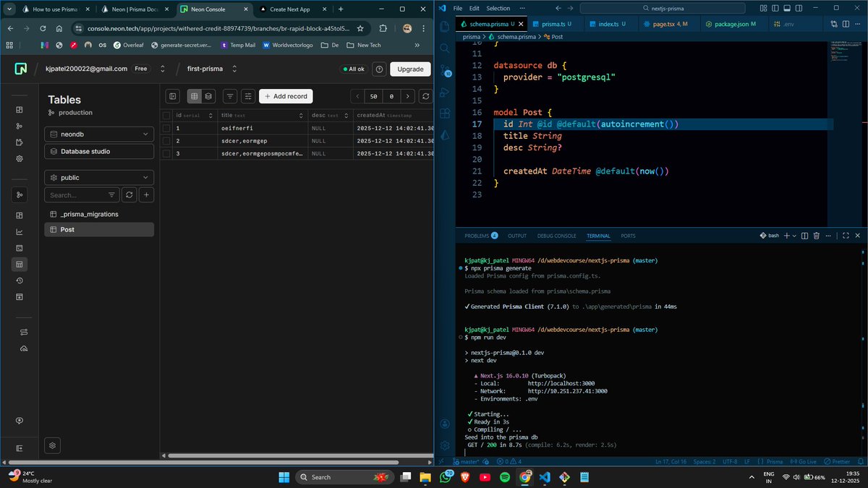The height and width of the screenshot is (488, 868).
Task: Open the account switcher next to Free badge
Action: coord(162,69)
